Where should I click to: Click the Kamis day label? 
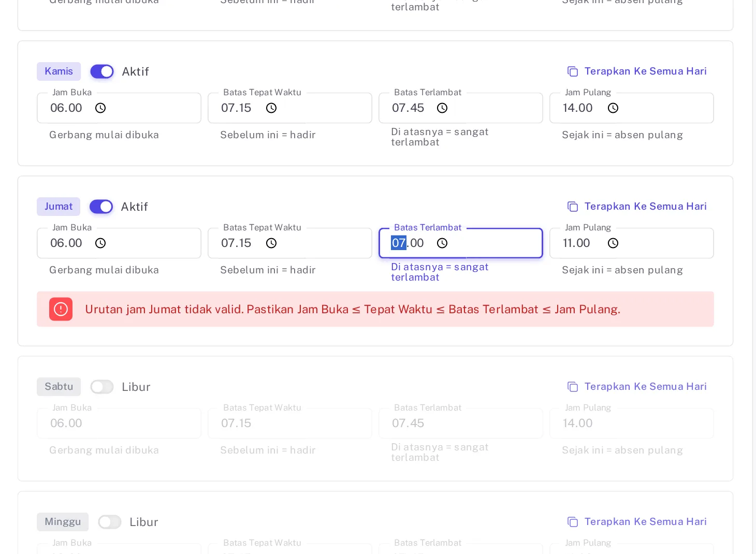coord(59,71)
